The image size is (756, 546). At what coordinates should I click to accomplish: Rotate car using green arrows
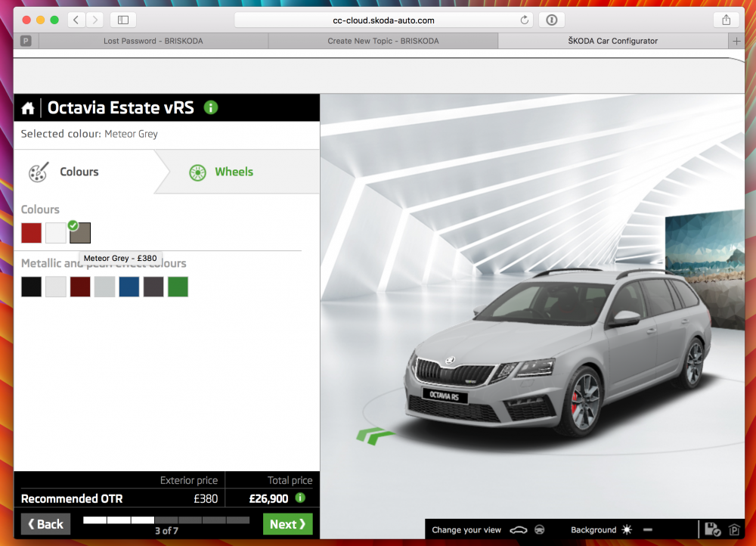pos(374,435)
